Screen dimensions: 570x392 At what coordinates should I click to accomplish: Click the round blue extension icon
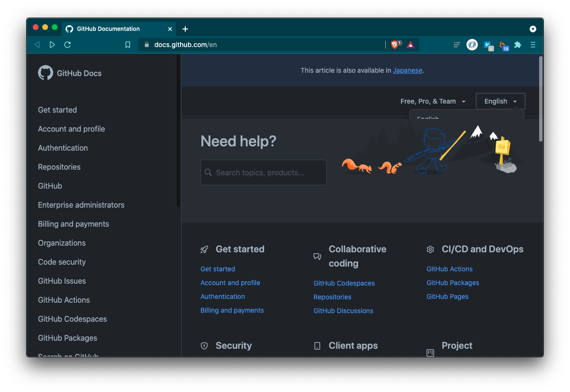click(472, 45)
